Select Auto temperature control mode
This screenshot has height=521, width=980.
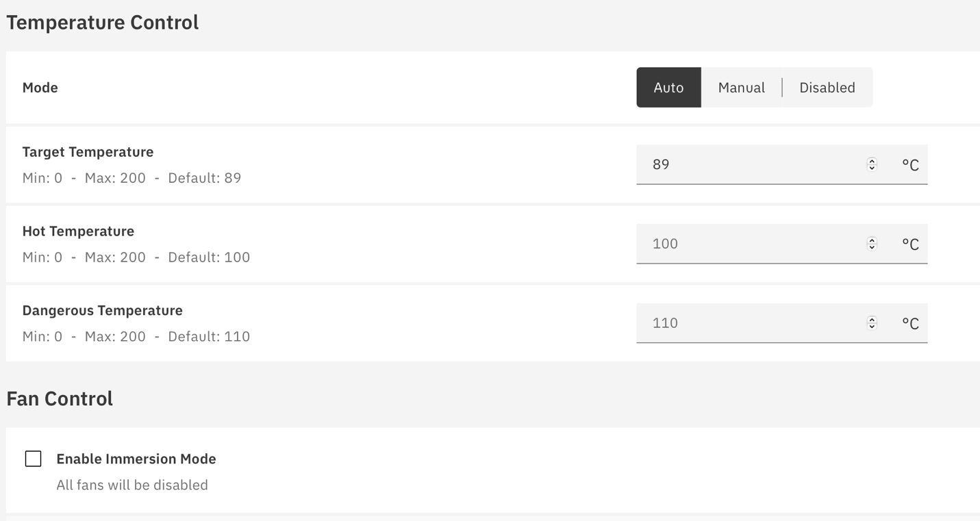(x=668, y=88)
